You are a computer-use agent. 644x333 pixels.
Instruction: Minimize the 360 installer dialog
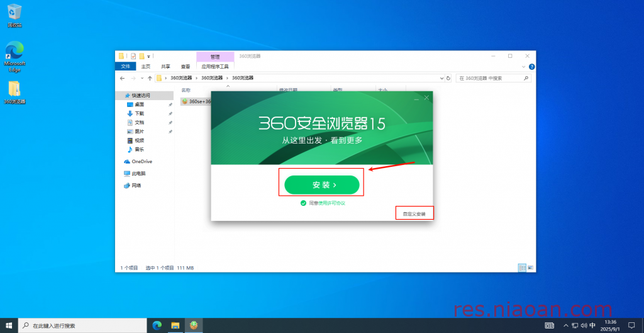click(416, 98)
